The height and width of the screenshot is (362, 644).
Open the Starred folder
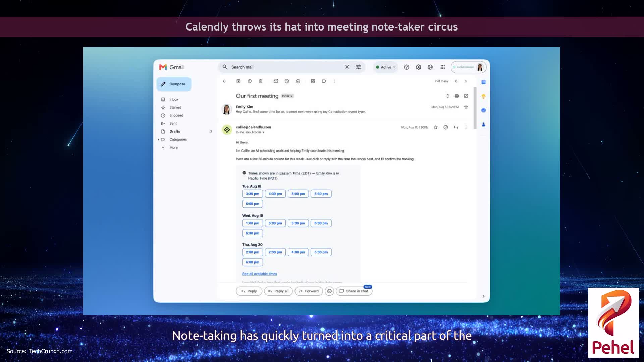175,107
